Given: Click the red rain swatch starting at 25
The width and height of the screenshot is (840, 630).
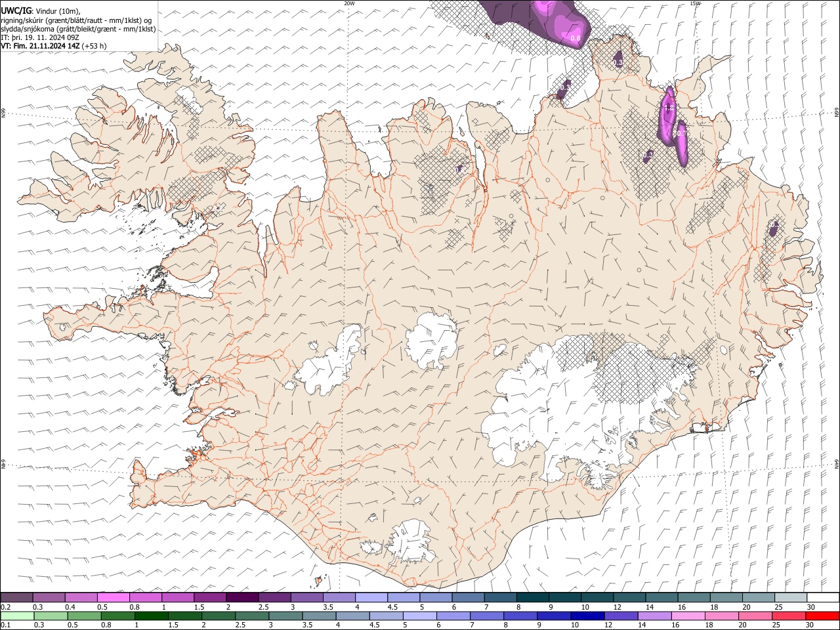Looking at the screenshot, I should (789, 616).
